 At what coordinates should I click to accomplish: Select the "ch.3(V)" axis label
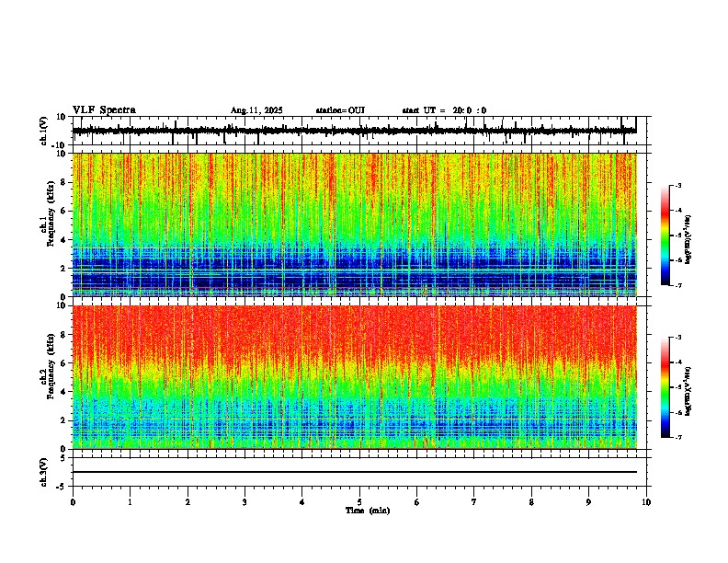pyautogui.click(x=44, y=472)
